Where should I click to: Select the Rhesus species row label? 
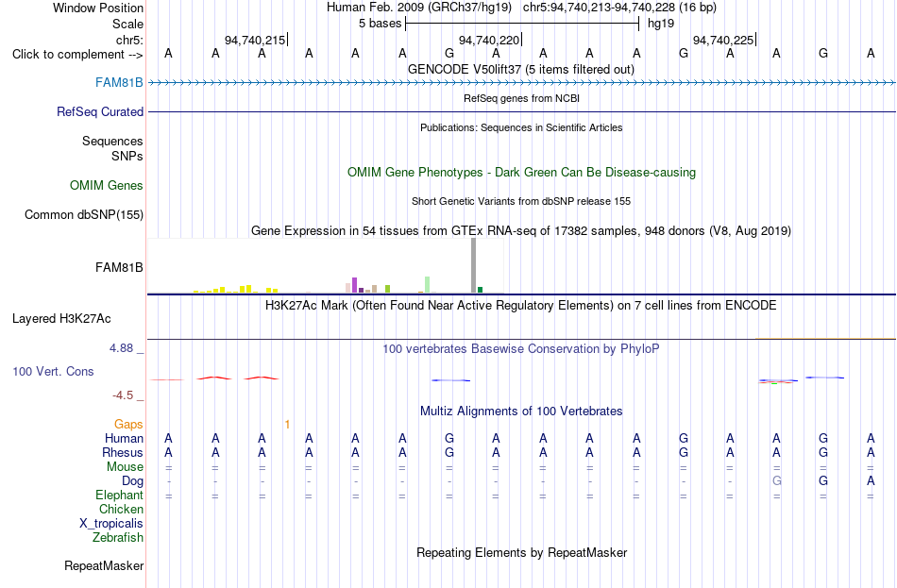click(123, 452)
